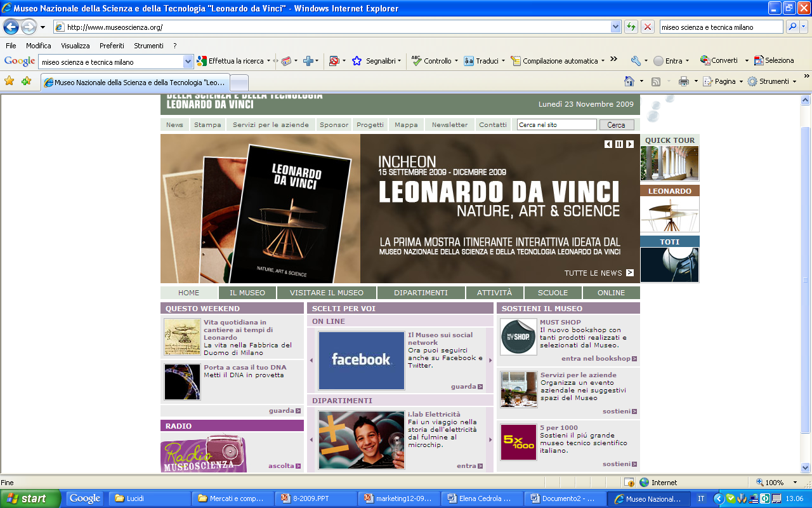Click the Facebook logo image

click(362, 360)
